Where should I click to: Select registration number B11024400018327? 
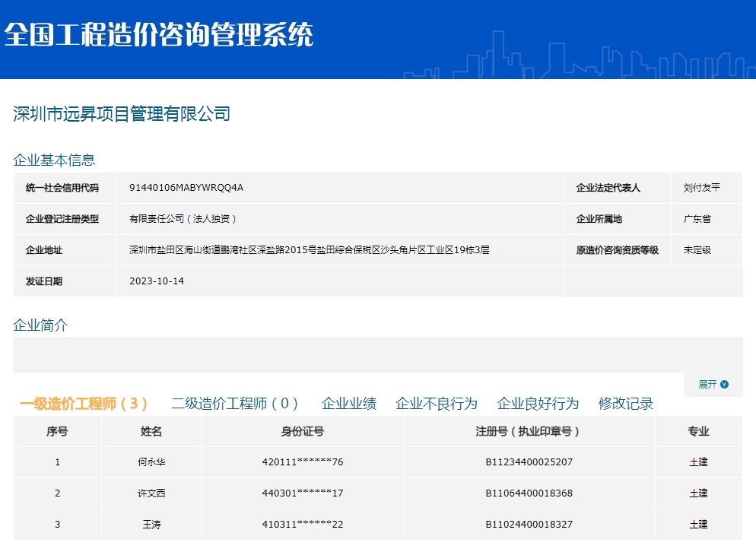pyautogui.click(x=529, y=525)
